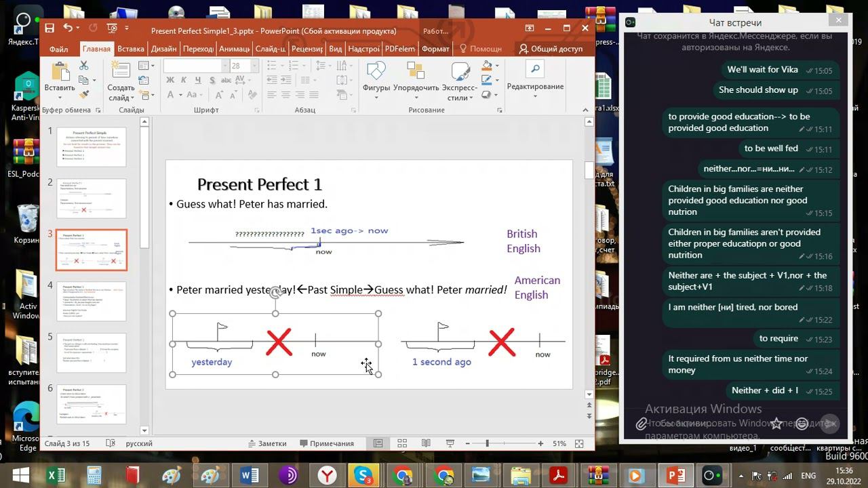Start slideshow from status bar icon

click(x=450, y=443)
